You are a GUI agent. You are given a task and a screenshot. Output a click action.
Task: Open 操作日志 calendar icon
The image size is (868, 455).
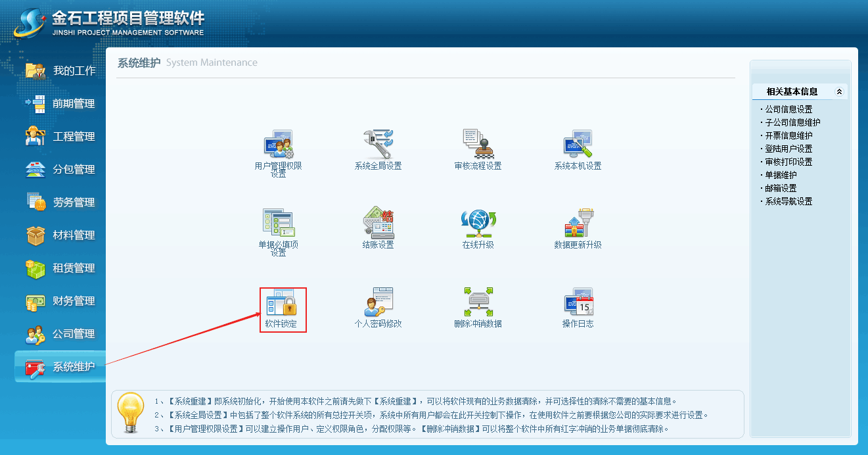coord(578,302)
